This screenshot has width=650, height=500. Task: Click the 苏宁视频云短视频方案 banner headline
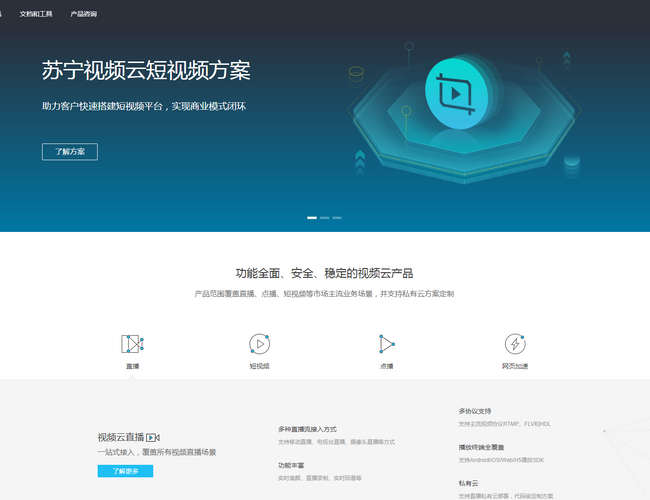(x=146, y=71)
